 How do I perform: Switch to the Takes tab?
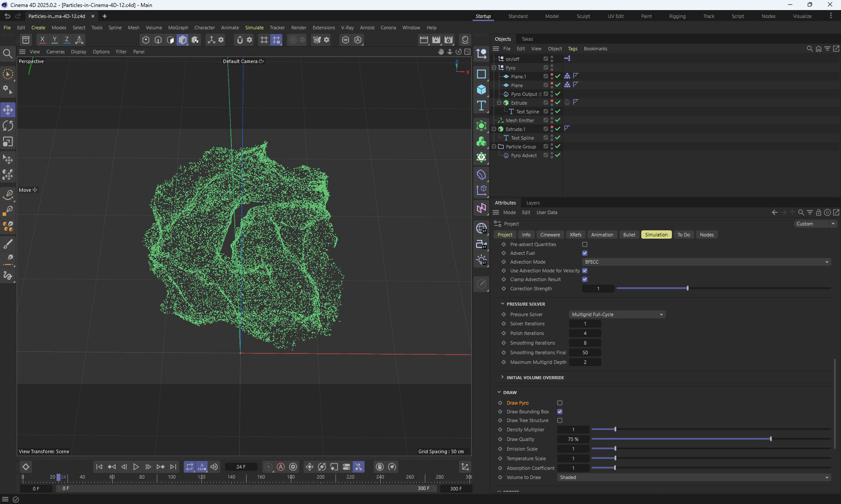click(527, 39)
